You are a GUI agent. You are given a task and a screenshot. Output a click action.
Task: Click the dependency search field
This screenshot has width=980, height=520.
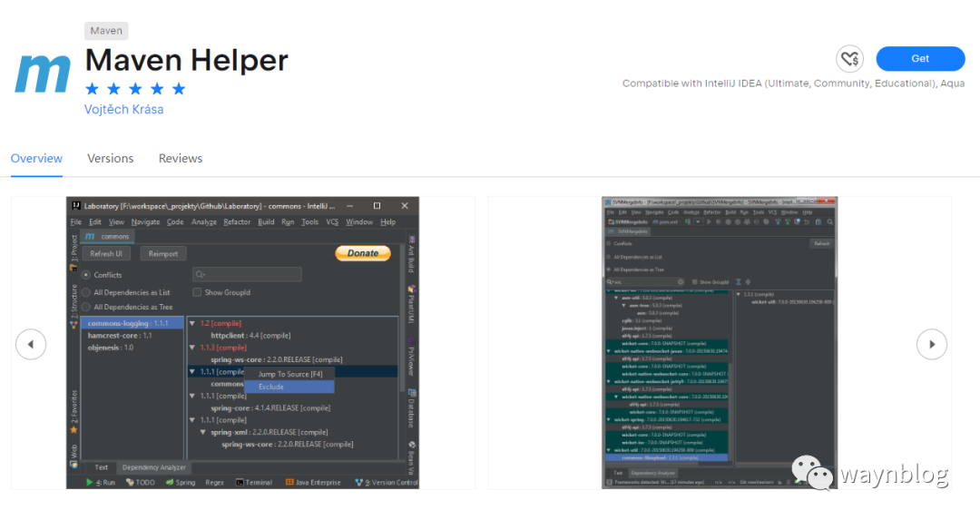247,274
